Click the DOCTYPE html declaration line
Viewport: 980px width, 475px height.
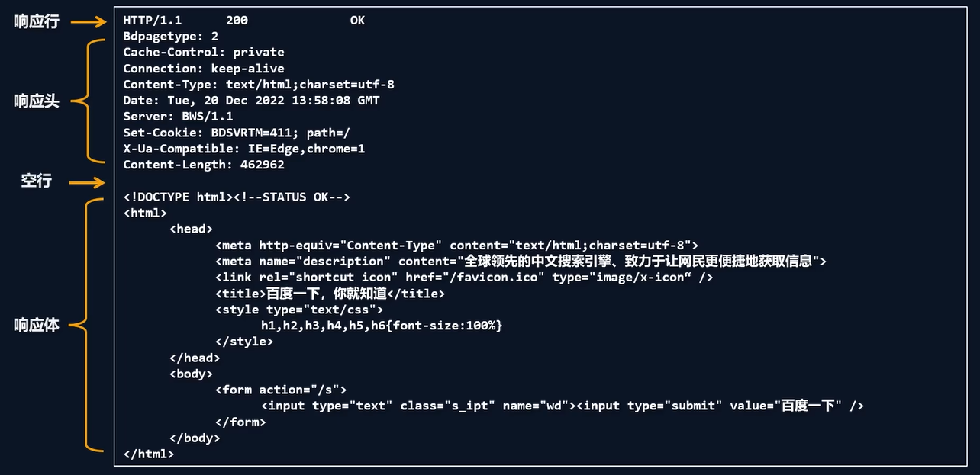(x=237, y=197)
